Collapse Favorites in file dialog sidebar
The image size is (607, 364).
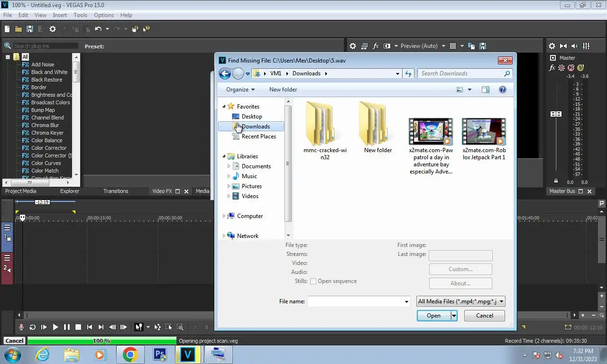pyautogui.click(x=224, y=106)
